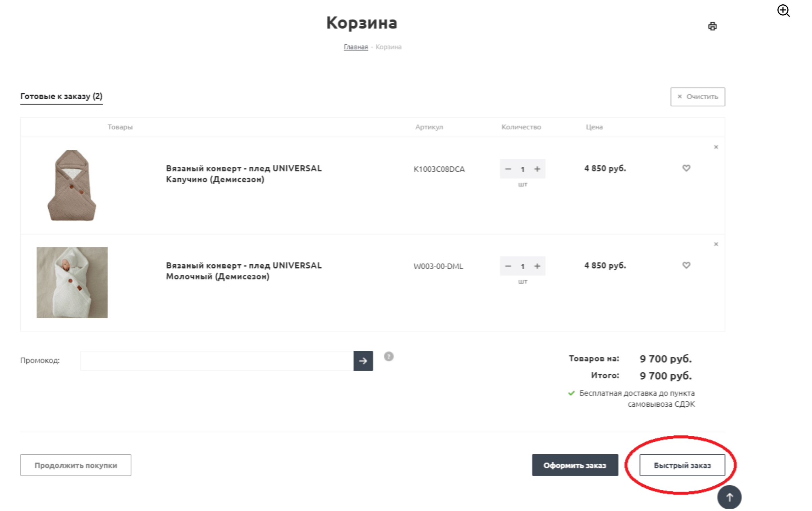Viewport: 812px width, 511px height.
Task: Increase quantity of Капучино конверт
Action: (537, 169)
